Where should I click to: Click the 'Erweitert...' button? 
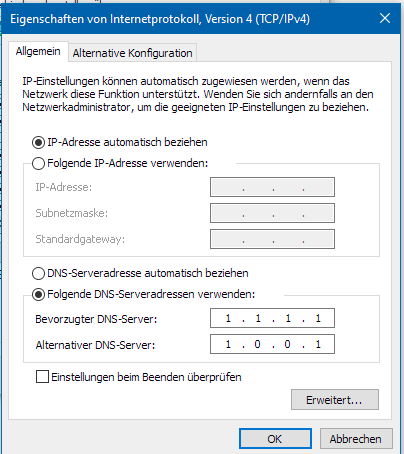(x=335, y=400)
